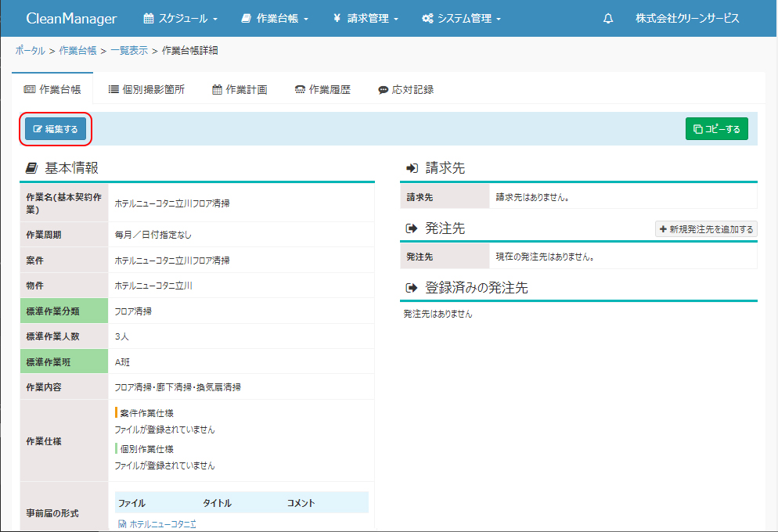Viewport: 778px width, 532px height.
Task: Go to ポータル breadcrumb link
Action: click(30, 51)
